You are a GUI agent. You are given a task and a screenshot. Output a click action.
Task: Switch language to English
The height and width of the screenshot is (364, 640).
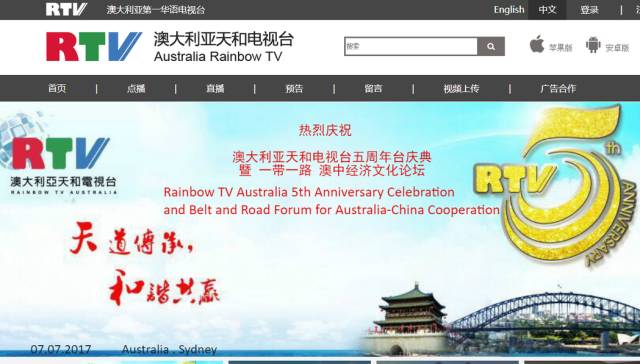tap(509, 10)
